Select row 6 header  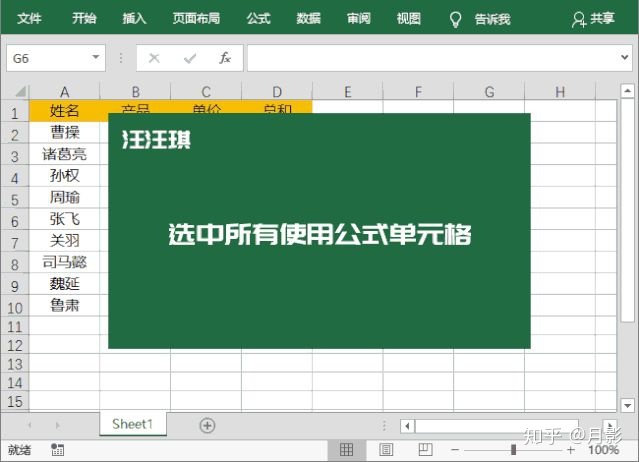15,221
